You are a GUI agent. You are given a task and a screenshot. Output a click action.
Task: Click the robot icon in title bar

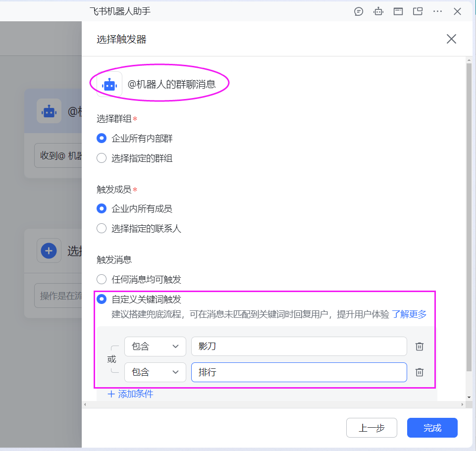pos(378,11)
